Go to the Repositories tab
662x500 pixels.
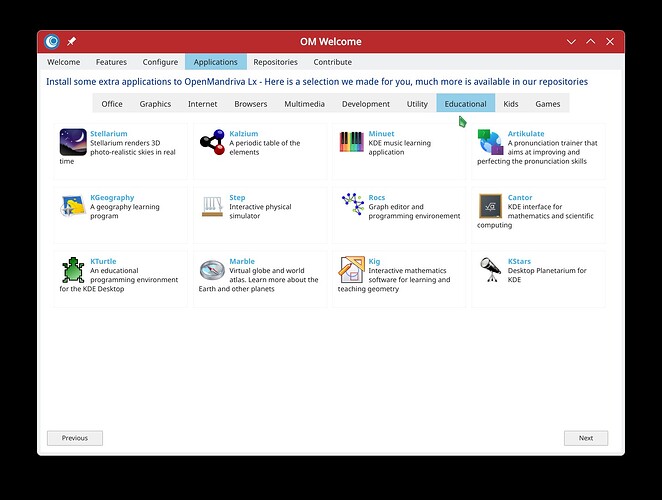coord(275,62)
